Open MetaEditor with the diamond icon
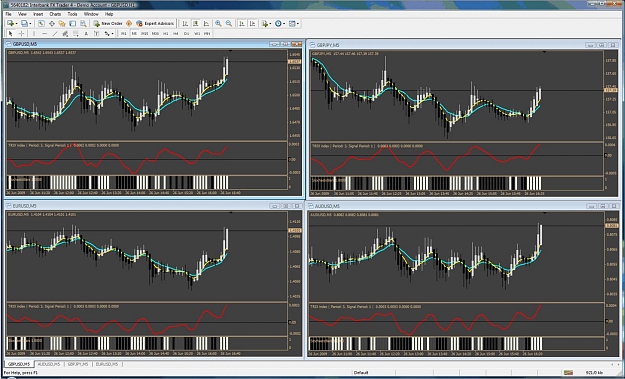Image resolution: width=625 pixels, height=379 pixels. [129, 24]
